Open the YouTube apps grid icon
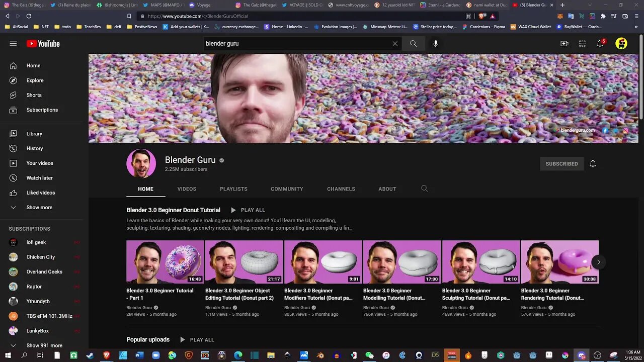This screenshot has height=362, width=644. [582, 44]
